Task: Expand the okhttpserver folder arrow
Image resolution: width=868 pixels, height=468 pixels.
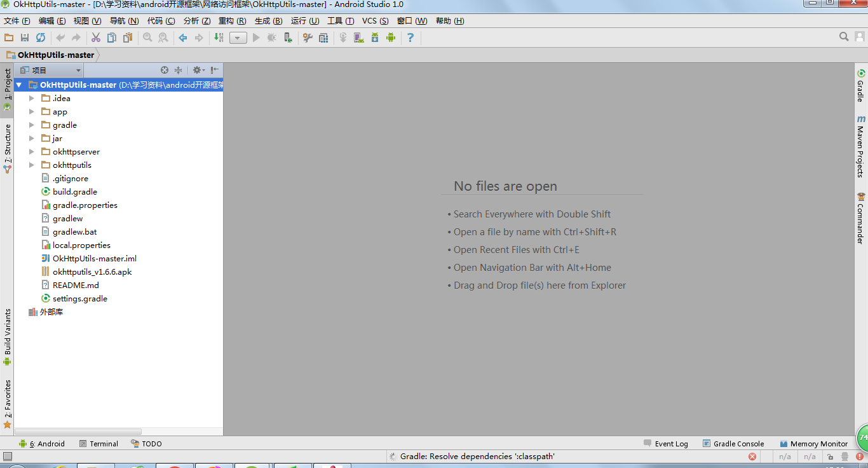Action: tap(31, 151)
